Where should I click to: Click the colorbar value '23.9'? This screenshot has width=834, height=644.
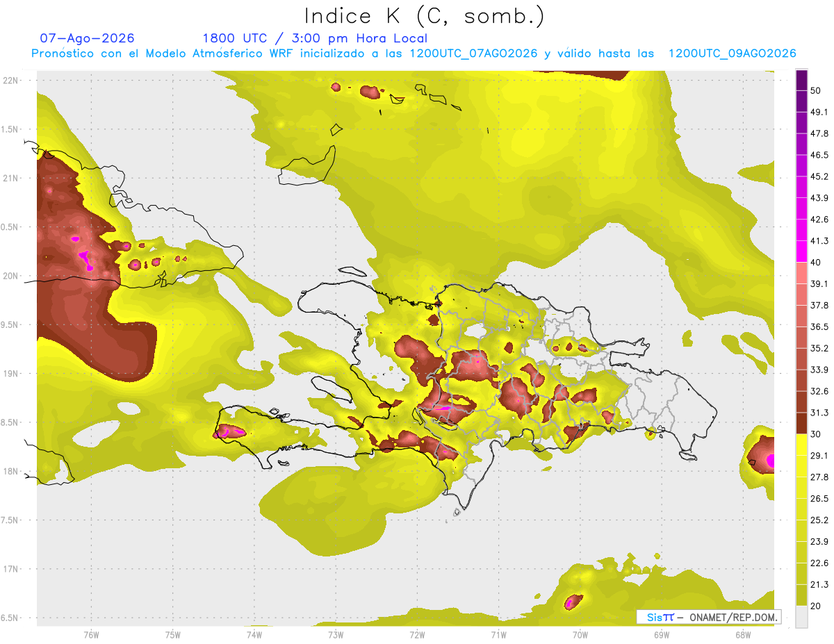819,541
